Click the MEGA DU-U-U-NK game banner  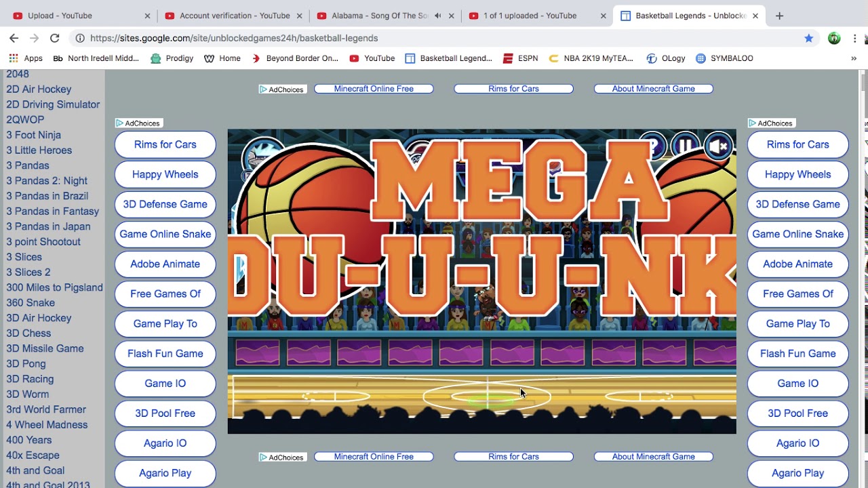[x=481, y=227]
